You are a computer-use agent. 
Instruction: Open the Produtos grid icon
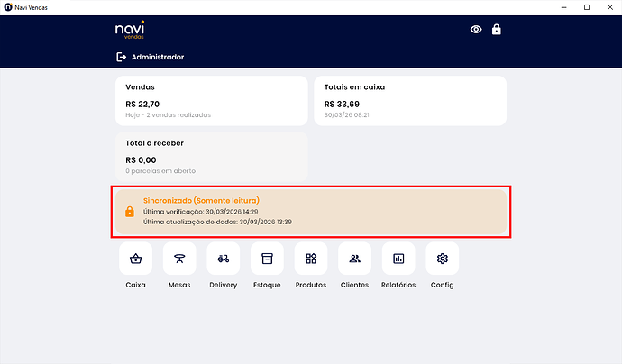(311, 259)
